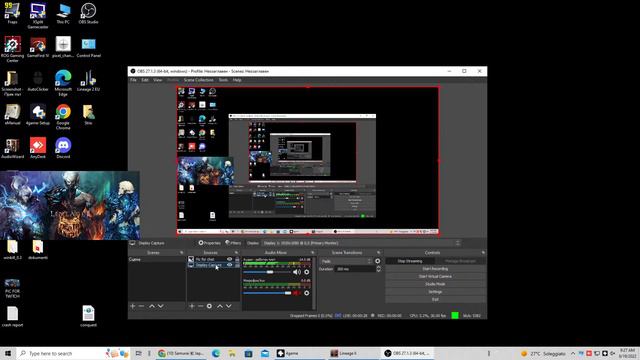
Task: Move scene down in Scenes panel
Action: 161,306
